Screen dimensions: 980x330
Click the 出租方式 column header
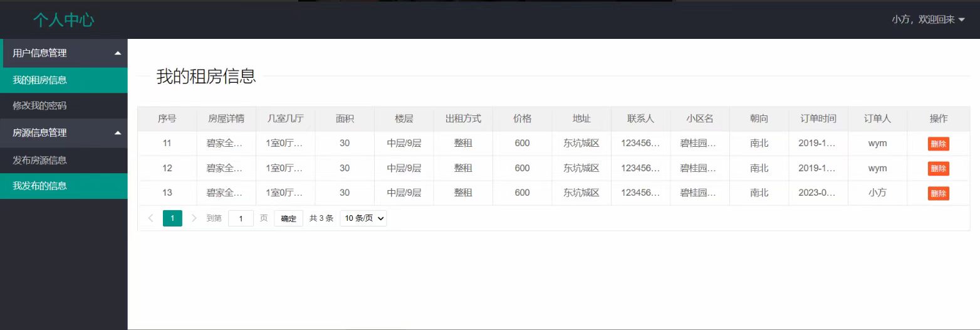coord(463,119)
